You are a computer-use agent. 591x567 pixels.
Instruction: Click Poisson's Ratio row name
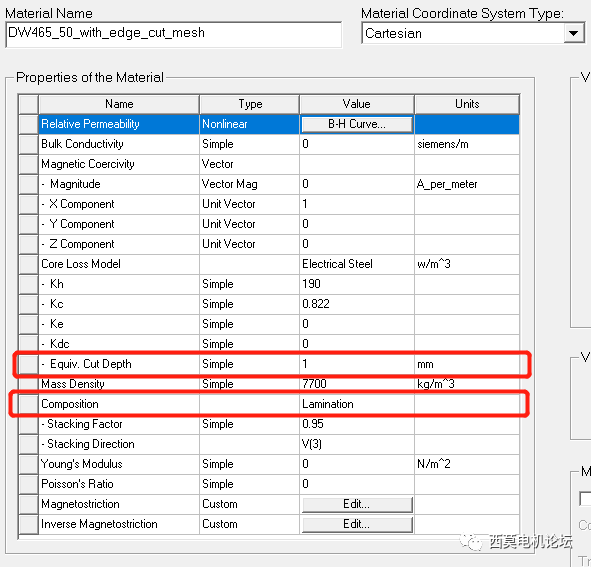tap(119, 484)
